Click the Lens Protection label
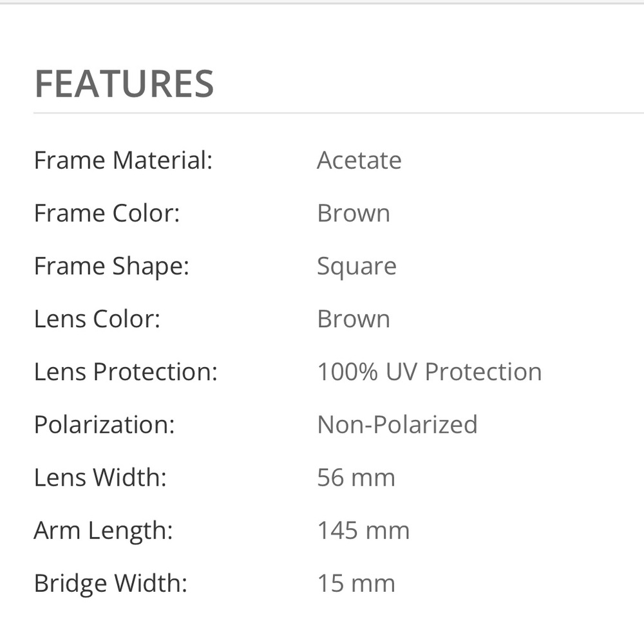 pyautogui.click(x=126, y=372)
